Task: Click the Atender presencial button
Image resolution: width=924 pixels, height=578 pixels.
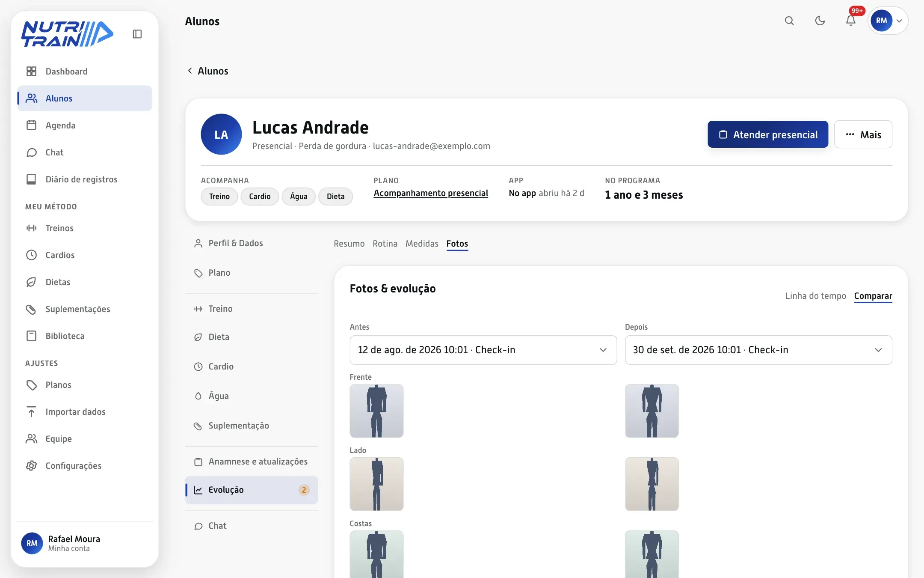Action: tap(768, 134)
